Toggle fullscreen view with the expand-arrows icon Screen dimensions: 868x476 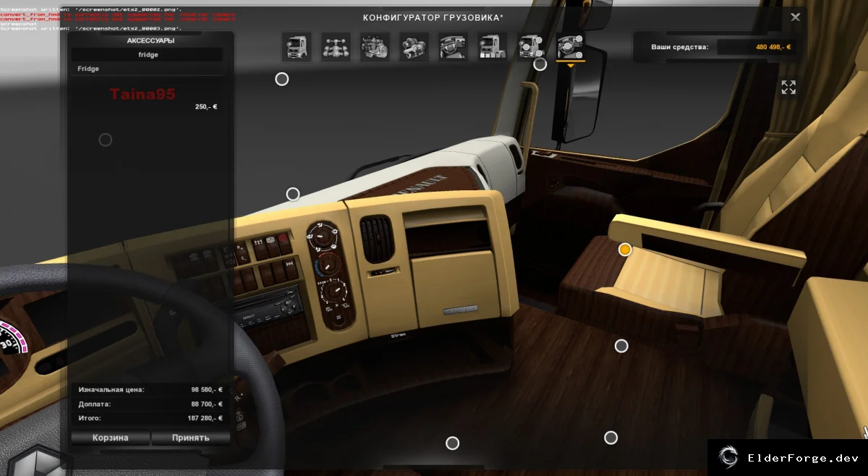(788, 88)
